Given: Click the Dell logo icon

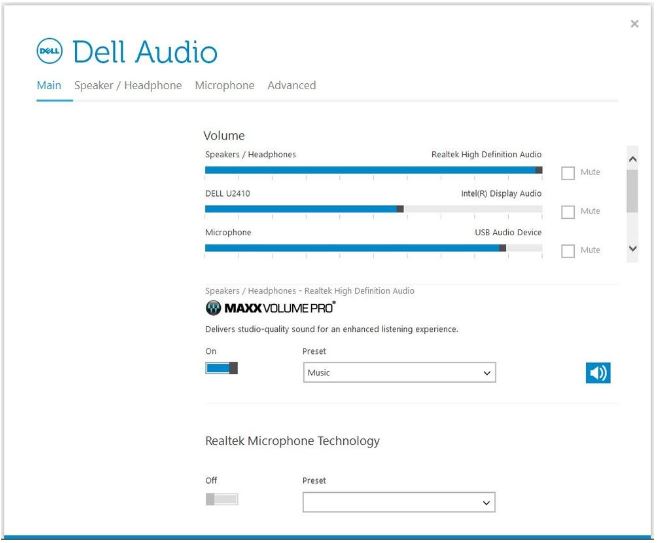Looking at the screenshot, I should tap(50, 51).
